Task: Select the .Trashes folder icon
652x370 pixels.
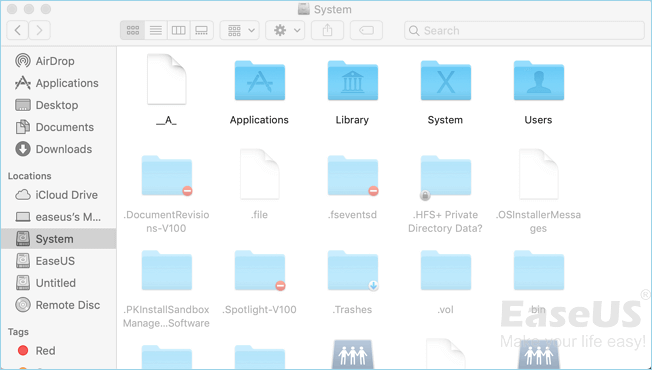Action: [x=353, y=270]
